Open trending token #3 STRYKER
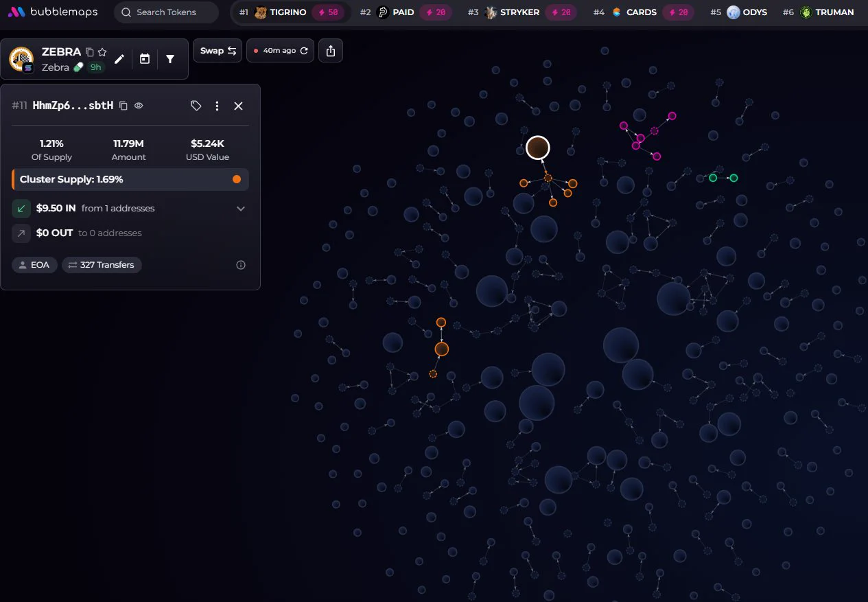The width and height of the screenshot is (868, 602). coord(512,12)
